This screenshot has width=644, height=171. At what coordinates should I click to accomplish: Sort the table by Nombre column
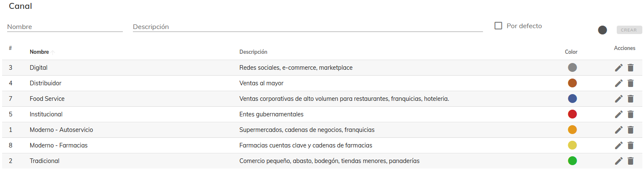39,52
